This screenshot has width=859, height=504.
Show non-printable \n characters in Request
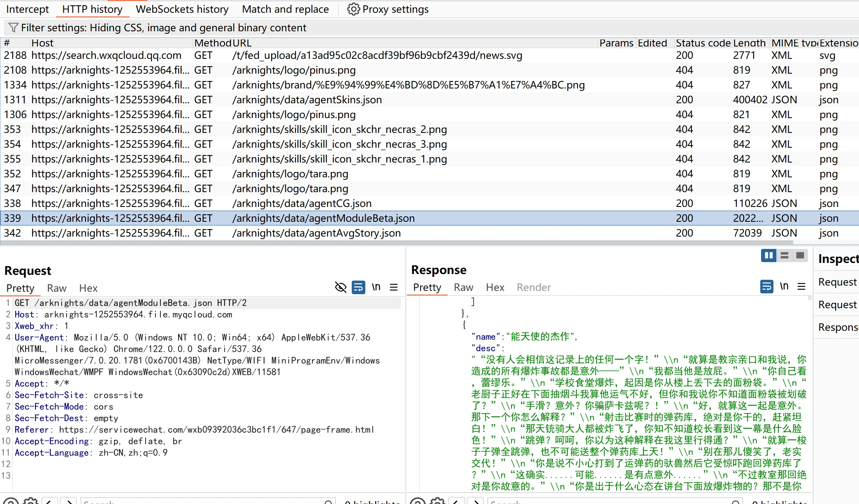tap(376, 287)
